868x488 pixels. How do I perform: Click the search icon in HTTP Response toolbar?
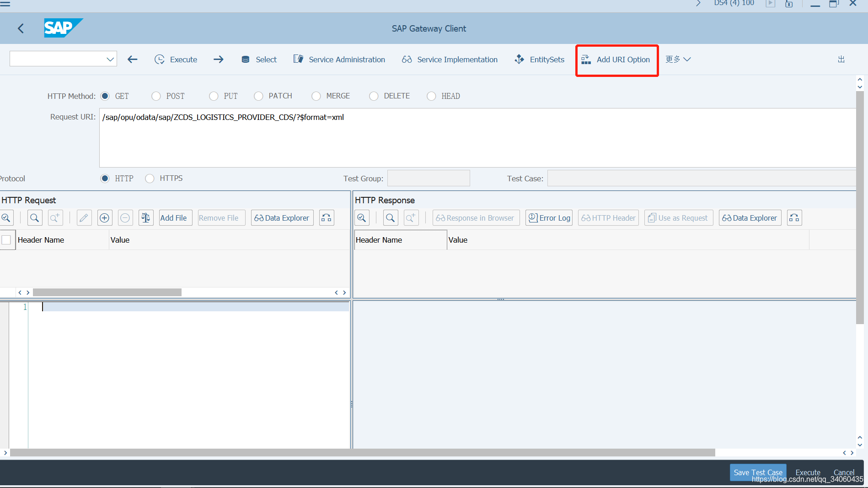click(x=391, y=218)
